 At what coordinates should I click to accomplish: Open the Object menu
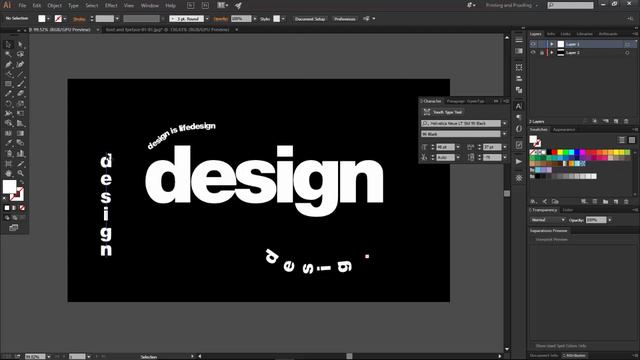pos(54,6)
